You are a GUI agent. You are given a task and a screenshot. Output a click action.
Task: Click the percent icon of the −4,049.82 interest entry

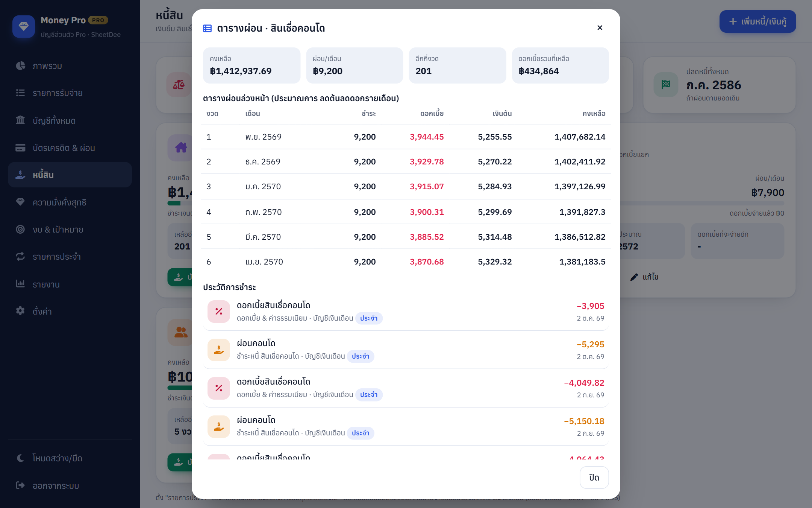pyautogui.click(x=219, y=388)
